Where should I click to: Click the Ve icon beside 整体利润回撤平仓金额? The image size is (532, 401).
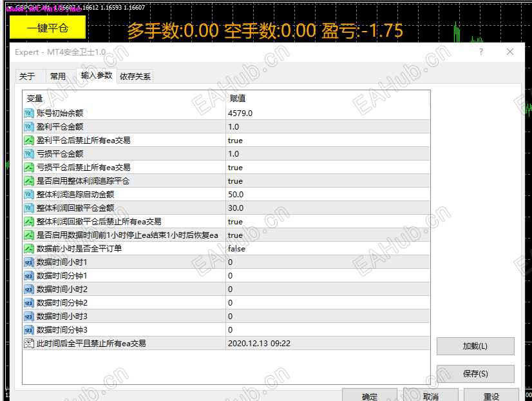click(29, 208)
